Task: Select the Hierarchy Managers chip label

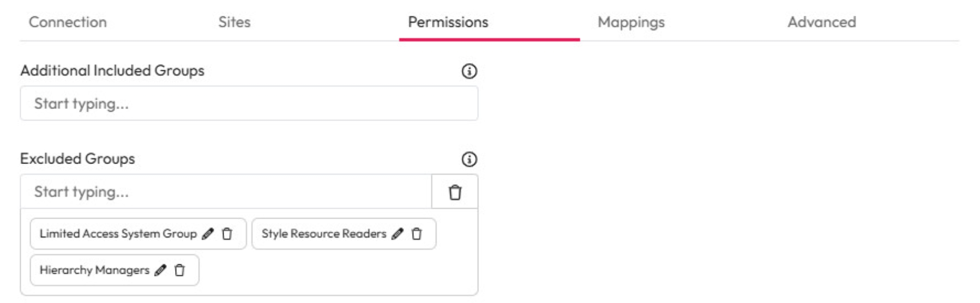Action: coord(94,270)
